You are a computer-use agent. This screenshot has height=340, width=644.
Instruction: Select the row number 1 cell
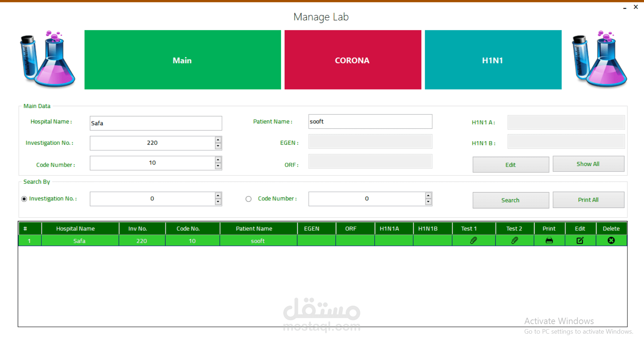coord(30,241)
